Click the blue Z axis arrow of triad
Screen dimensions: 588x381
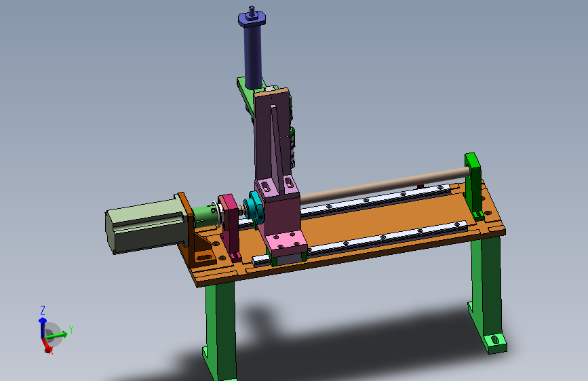pos(42,327)
